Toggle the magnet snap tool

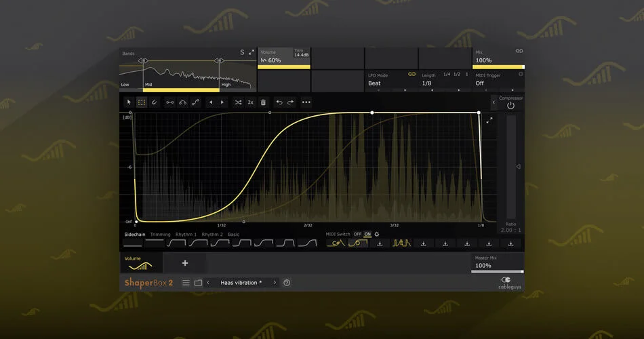155,102
